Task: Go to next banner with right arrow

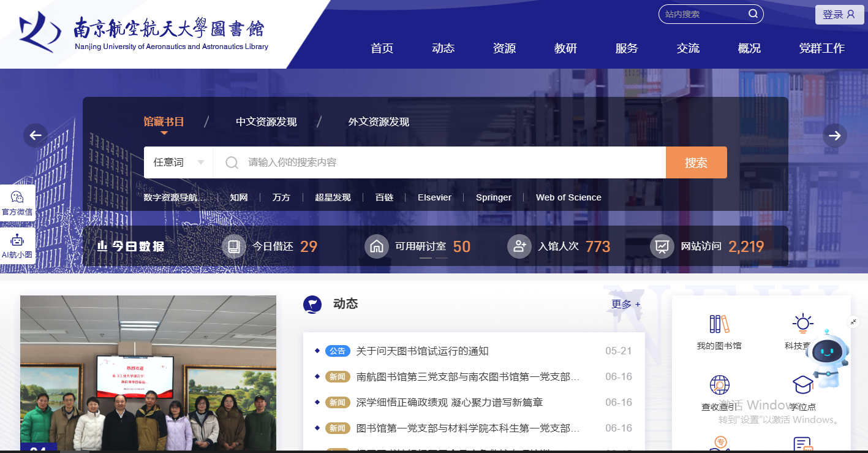Action: (835, 135)
